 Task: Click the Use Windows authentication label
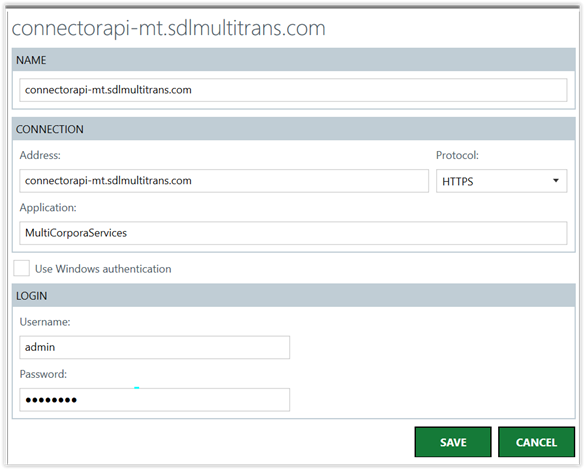click(x=103, y=269)
